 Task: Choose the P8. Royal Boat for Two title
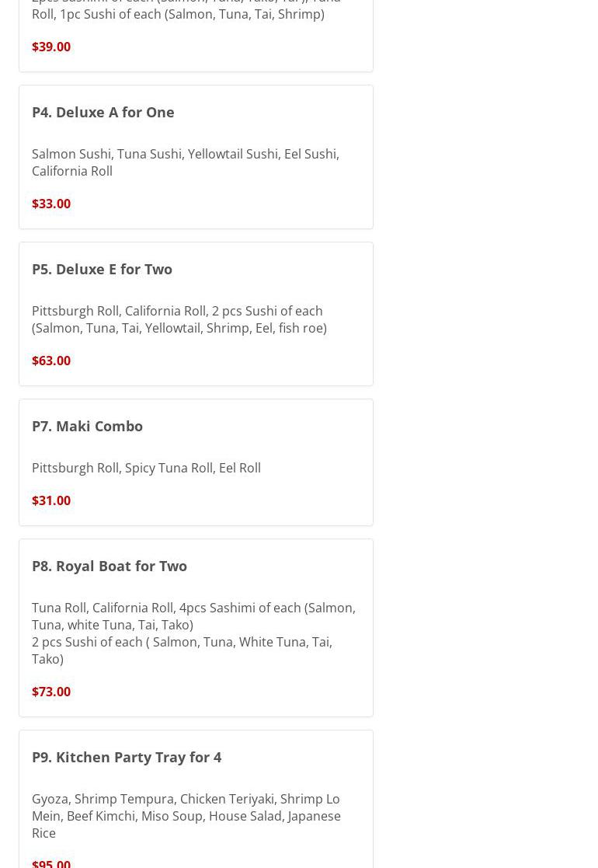pyautogui.click(x=109, y=566)
